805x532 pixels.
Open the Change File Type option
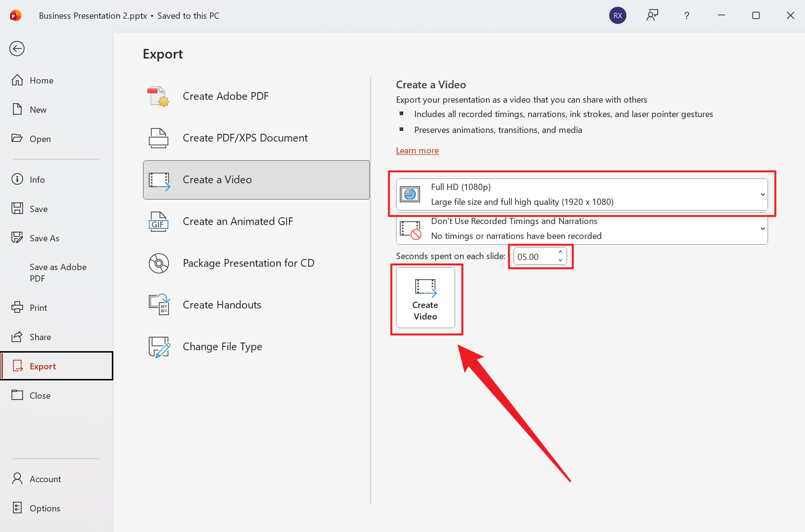[x=222, y=347]
